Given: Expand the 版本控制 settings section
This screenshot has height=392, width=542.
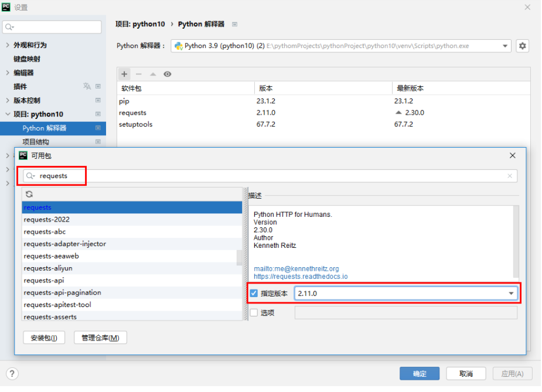Looking at the screenshot, I should pyautogui.click(x=8, y=100).
